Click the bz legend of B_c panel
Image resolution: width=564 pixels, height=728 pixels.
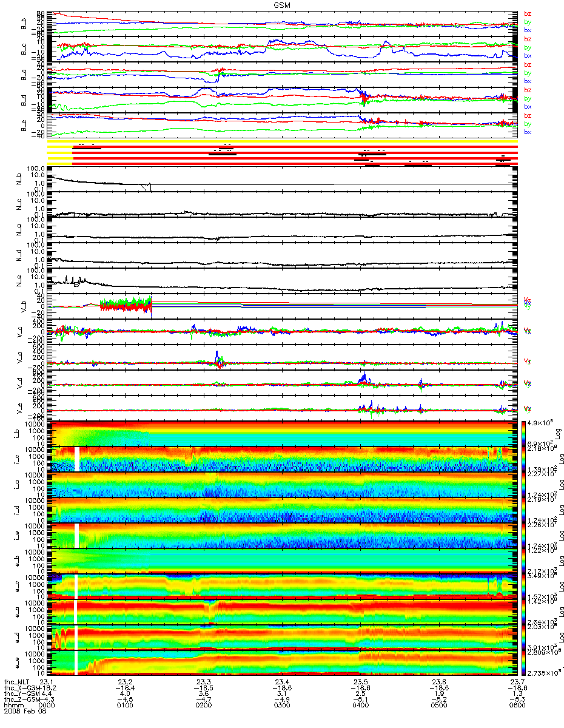528,39
